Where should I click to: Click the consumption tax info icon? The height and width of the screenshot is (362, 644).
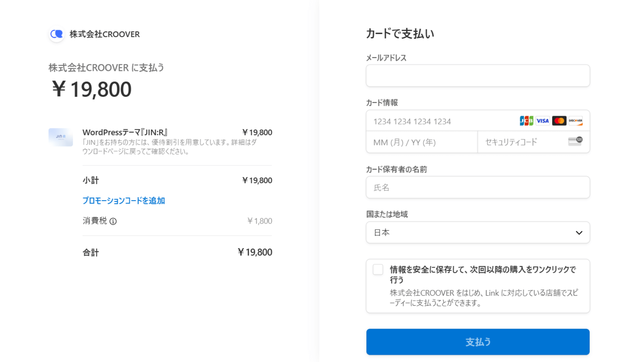point(113,221)
